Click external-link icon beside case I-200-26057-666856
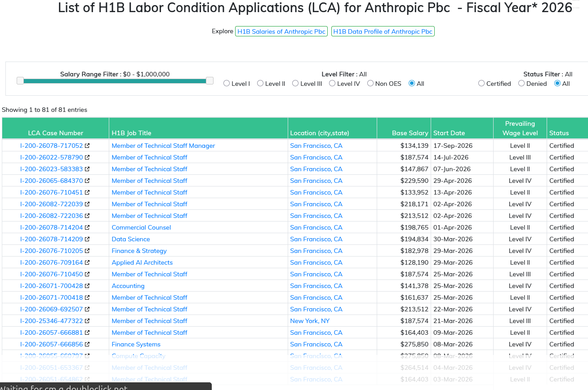This screenshot has width=588, height=390. (87, 344)
